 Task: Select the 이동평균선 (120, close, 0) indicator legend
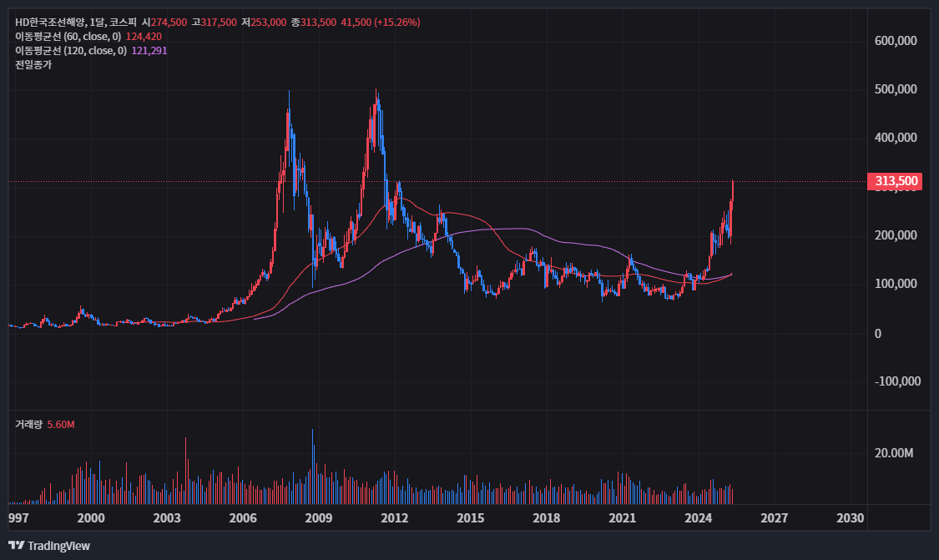[71, 51]
